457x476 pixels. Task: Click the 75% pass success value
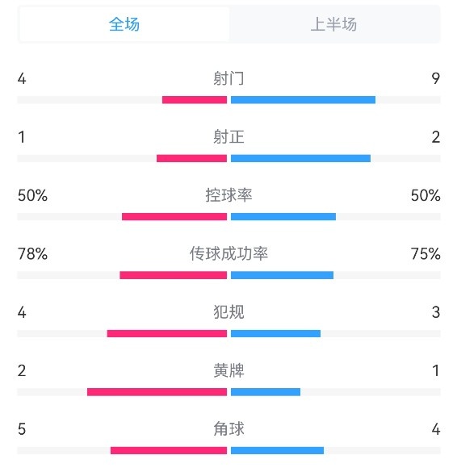tap(426, 254)
